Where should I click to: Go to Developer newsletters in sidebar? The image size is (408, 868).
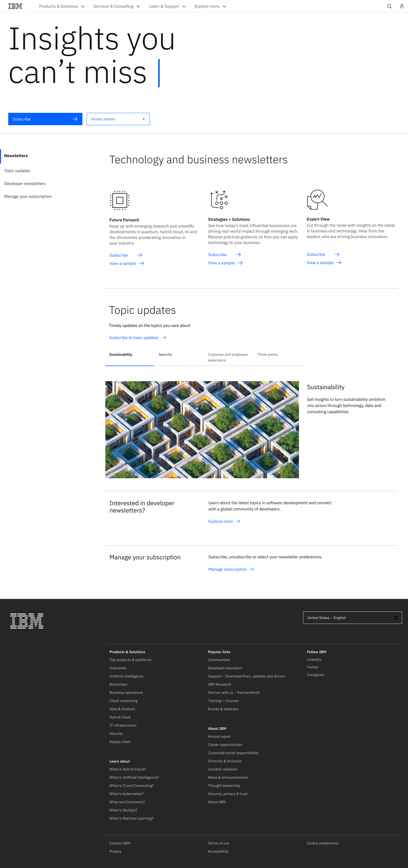(x=25, y=184)
